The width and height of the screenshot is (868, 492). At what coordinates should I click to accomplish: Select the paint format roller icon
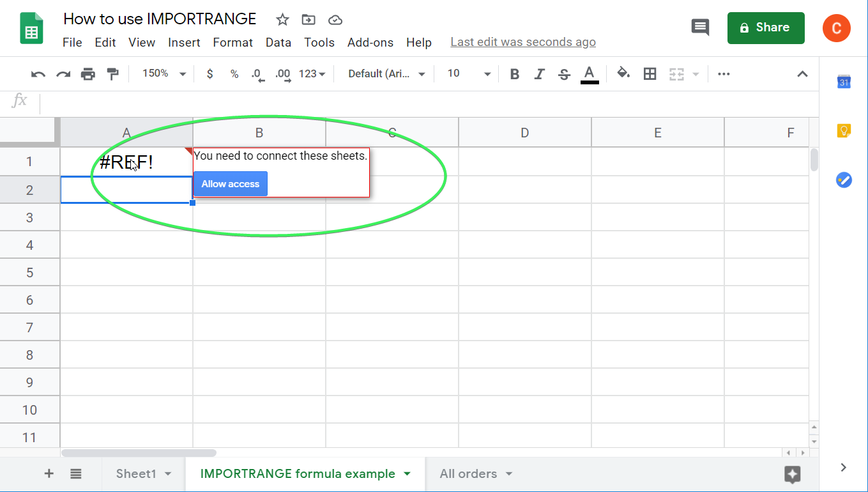113,74
